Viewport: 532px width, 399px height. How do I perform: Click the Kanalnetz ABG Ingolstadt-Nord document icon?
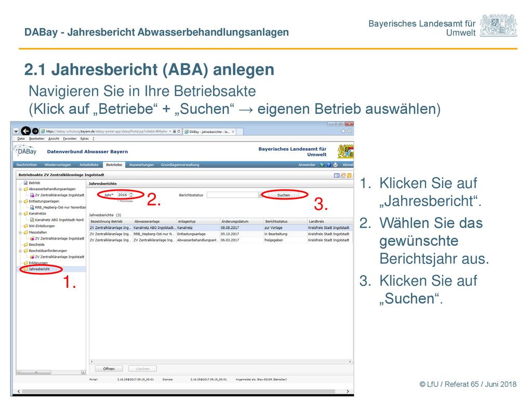32,220
